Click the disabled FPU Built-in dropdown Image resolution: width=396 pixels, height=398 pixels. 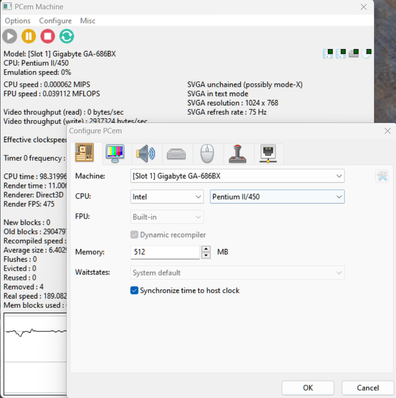tap(167, 217)
